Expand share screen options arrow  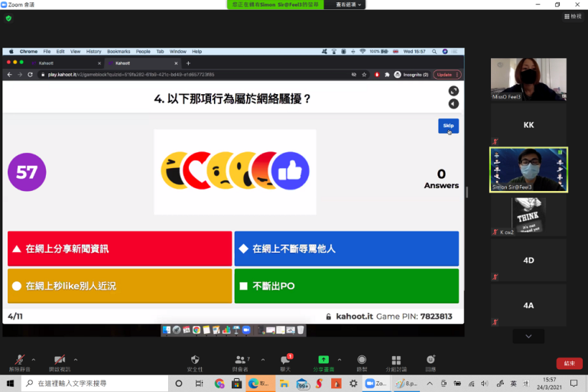tap(339, 360)
